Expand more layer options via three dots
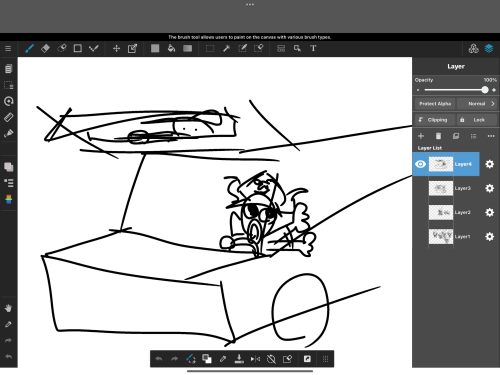500x375 pixels. point(491,136)
